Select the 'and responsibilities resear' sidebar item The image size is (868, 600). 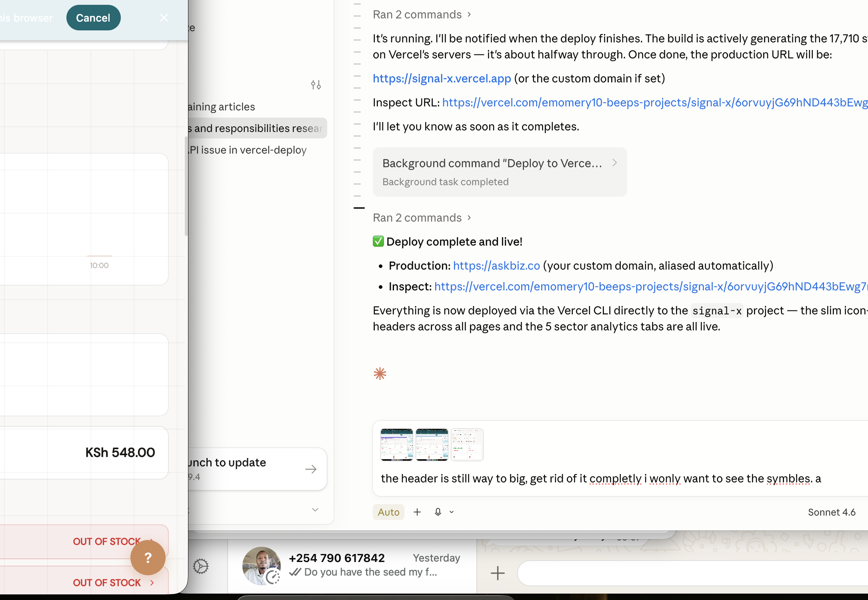pos(258,128)
